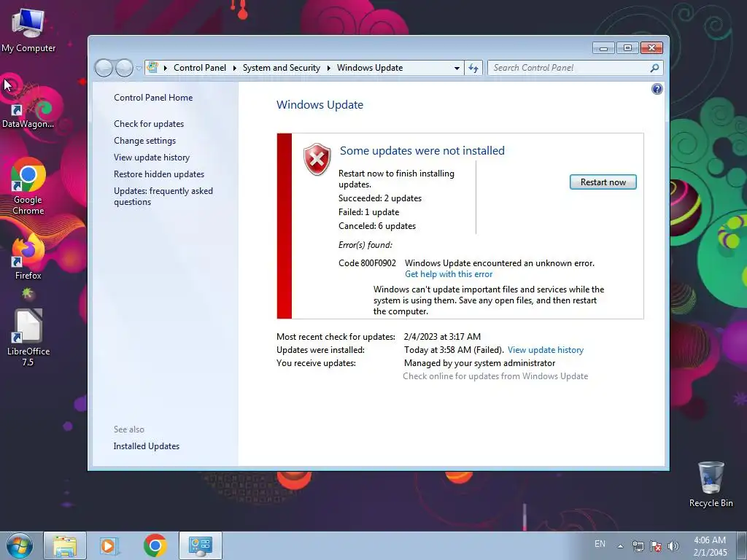
Task: Launch Windows Media Player from taskbar
Action: coord(109,545)
